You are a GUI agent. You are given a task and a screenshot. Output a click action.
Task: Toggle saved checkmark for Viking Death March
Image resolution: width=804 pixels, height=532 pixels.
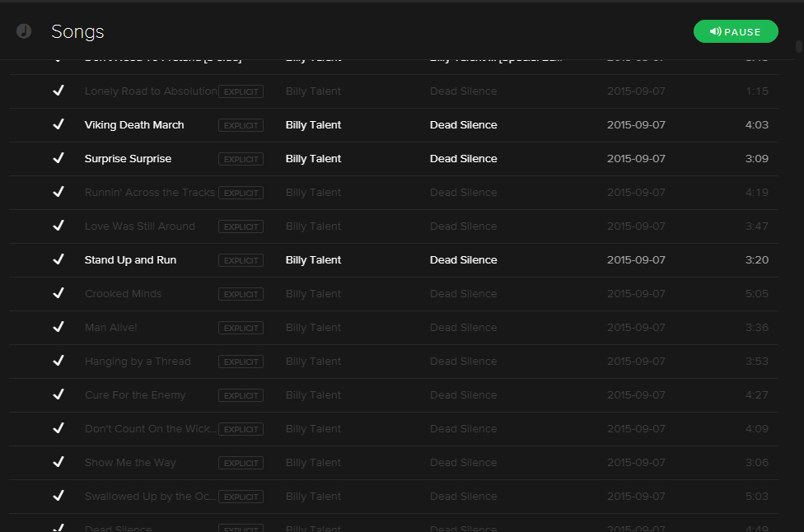point(58,124)
